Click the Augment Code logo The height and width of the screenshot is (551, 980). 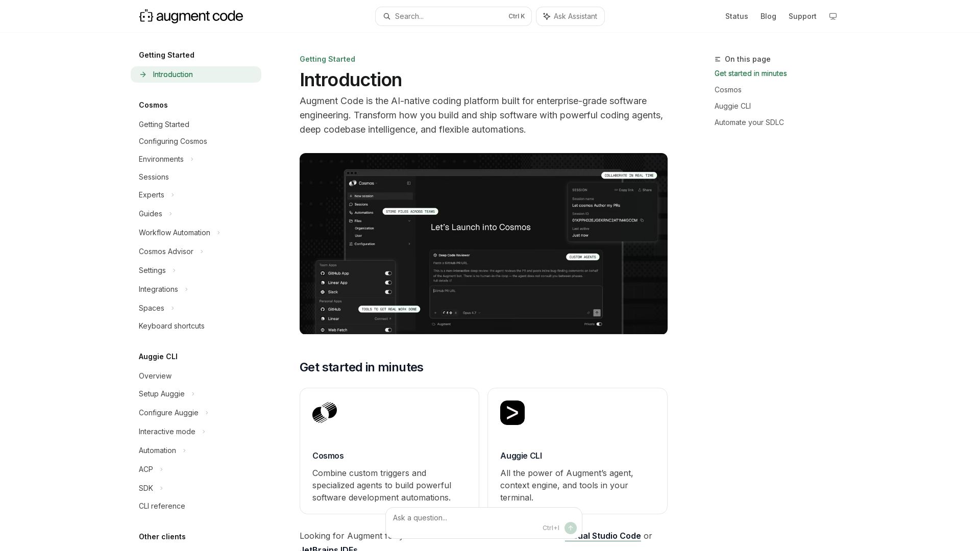pos(191,16)
